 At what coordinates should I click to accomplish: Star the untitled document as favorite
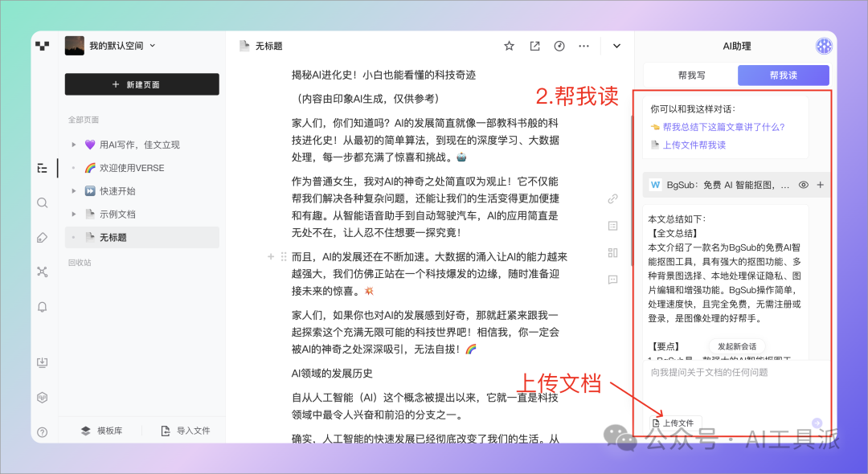509,46
